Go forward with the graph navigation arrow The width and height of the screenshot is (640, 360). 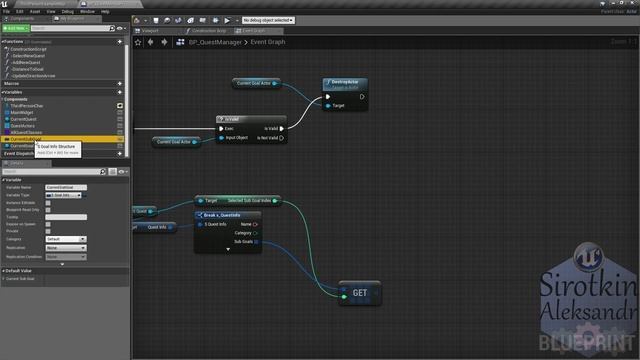[164, 42]
